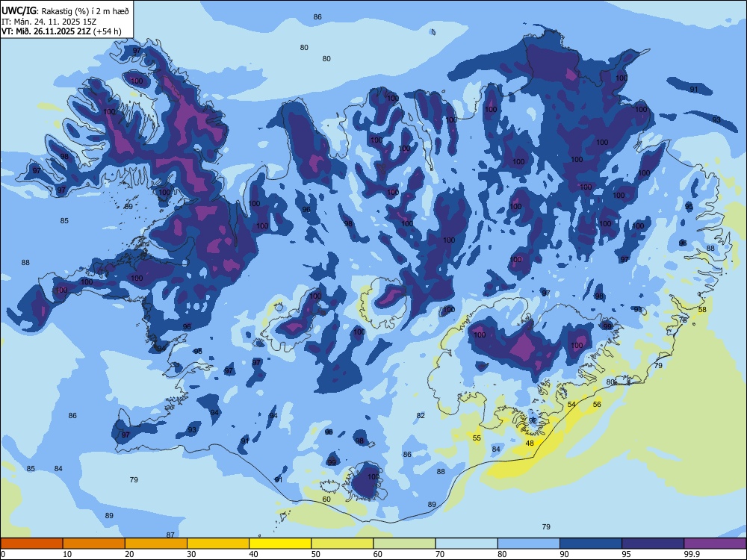Select the pale blue 70–80 legend swatch

click(466, 544)
